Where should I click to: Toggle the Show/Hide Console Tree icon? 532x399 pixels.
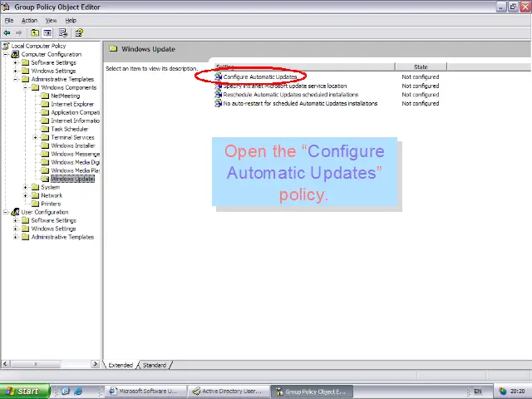47,32
